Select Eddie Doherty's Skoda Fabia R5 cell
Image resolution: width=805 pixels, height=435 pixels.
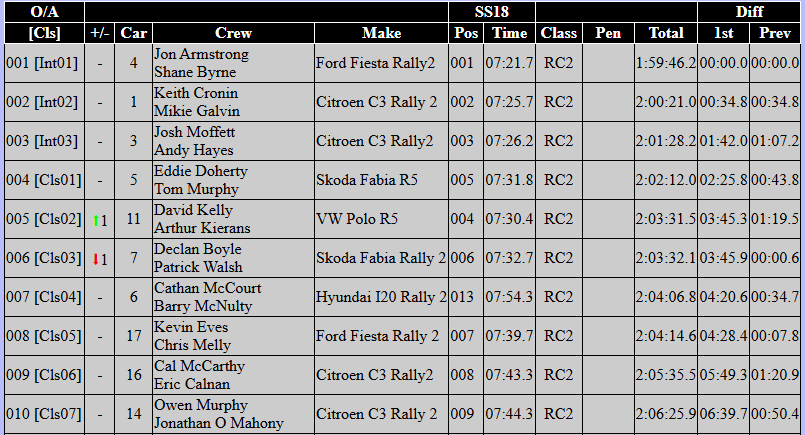(381, 180)
